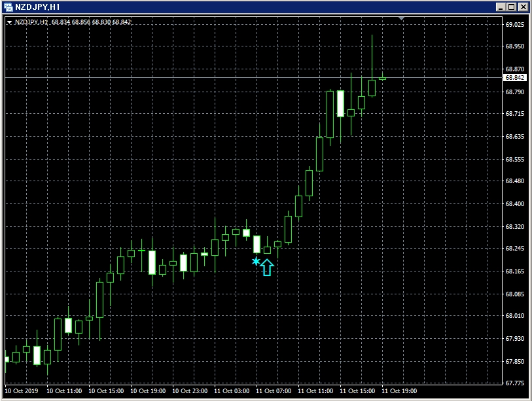The width and height of the screenshot is (532, 401).
Task: Select the cyan up-arrow buy signal
Action: (268, 268)
